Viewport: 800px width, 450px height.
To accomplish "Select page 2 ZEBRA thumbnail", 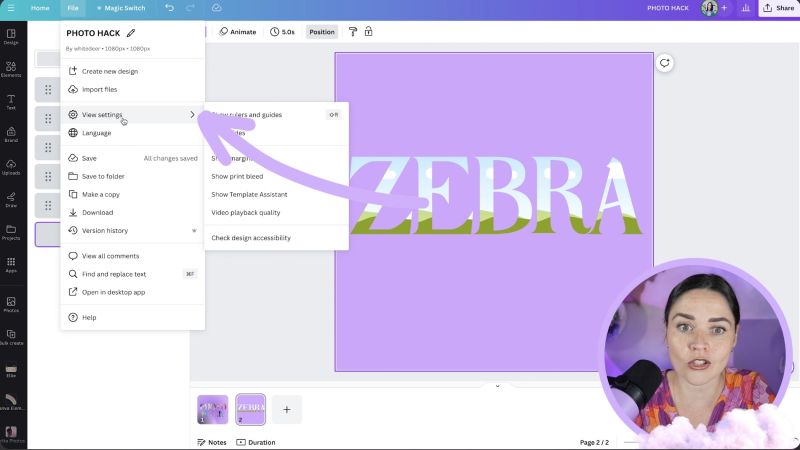I will tap(251, 409).
